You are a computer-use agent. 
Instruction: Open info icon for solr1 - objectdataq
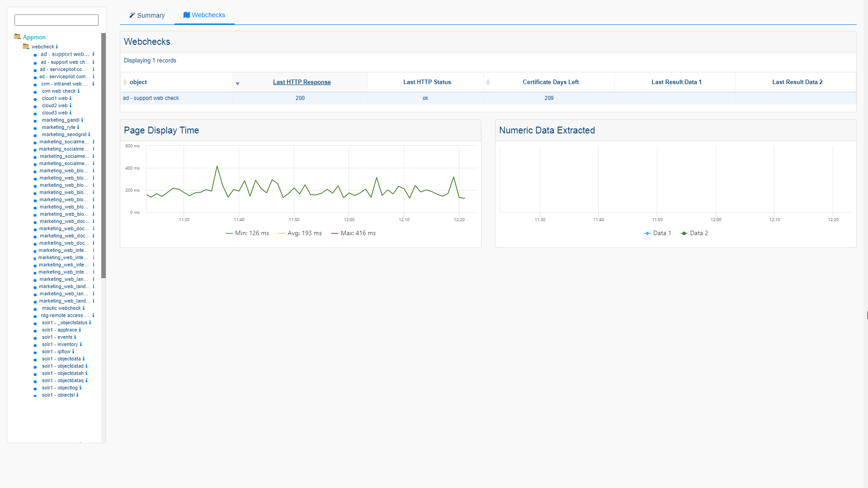tap(86, 380)
